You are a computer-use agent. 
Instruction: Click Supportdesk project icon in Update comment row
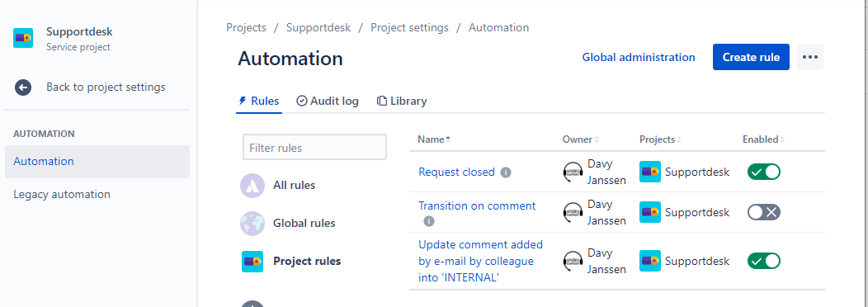[650, 261]
